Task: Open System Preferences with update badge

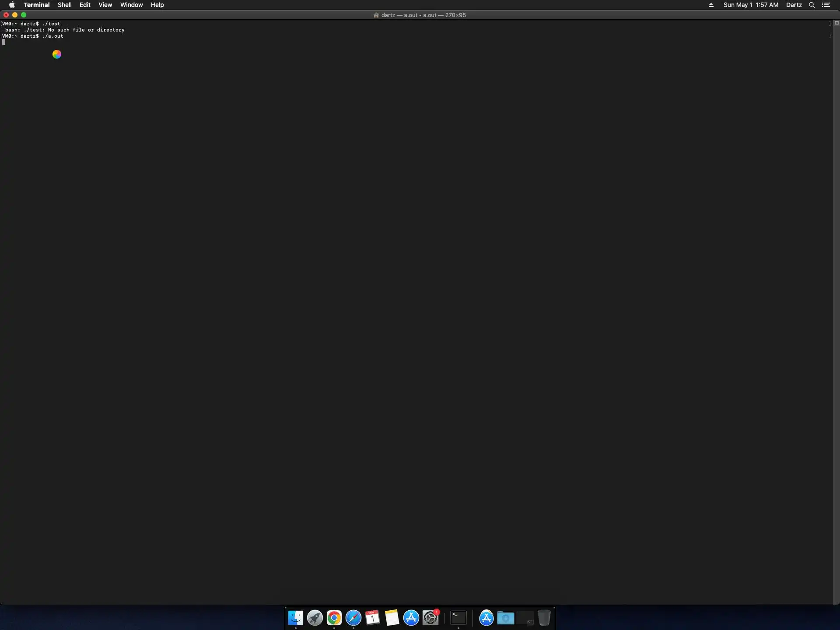Action: [x=430, y=618]
